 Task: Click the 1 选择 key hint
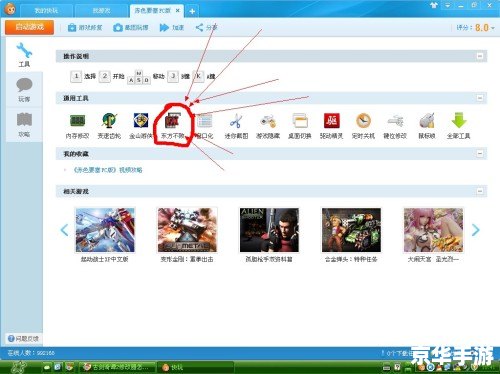83,76
